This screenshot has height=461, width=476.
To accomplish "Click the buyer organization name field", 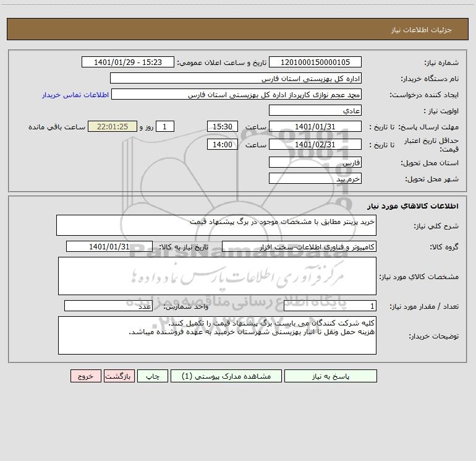I will pos(236,78).
